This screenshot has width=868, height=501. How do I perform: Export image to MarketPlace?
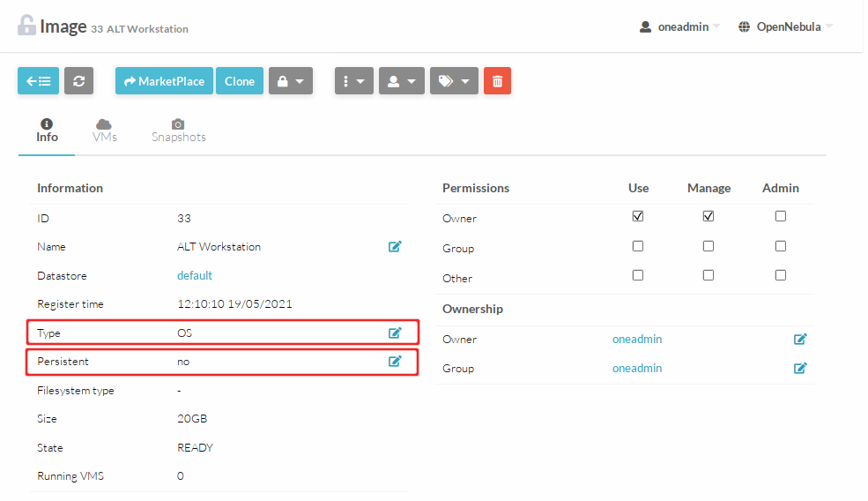pos(164,81)
